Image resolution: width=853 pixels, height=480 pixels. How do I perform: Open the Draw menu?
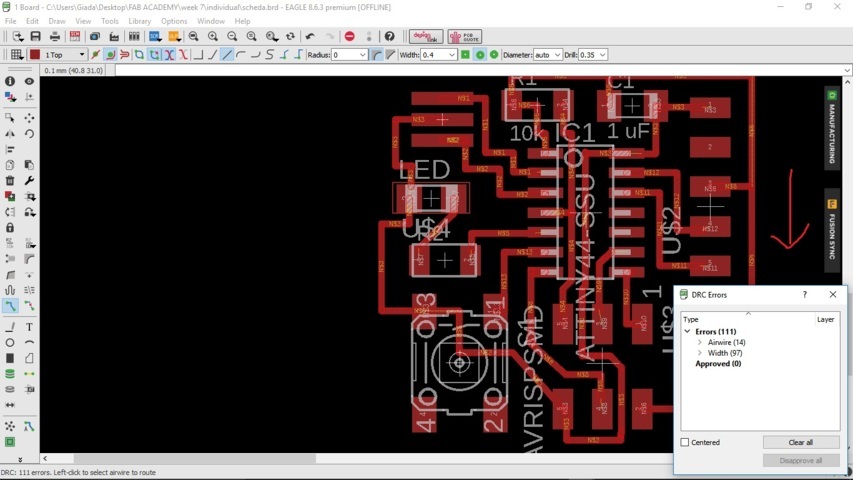tap(57, 21)
